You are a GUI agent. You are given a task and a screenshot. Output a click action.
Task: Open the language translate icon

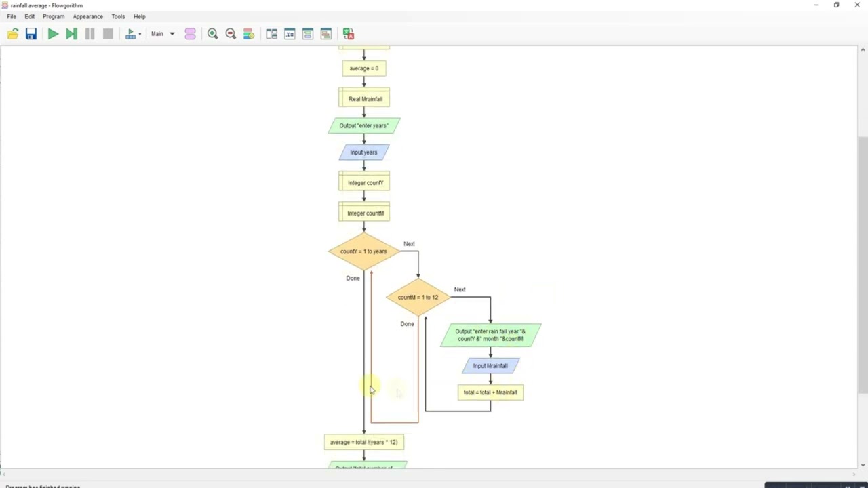[x=349, y=34]
